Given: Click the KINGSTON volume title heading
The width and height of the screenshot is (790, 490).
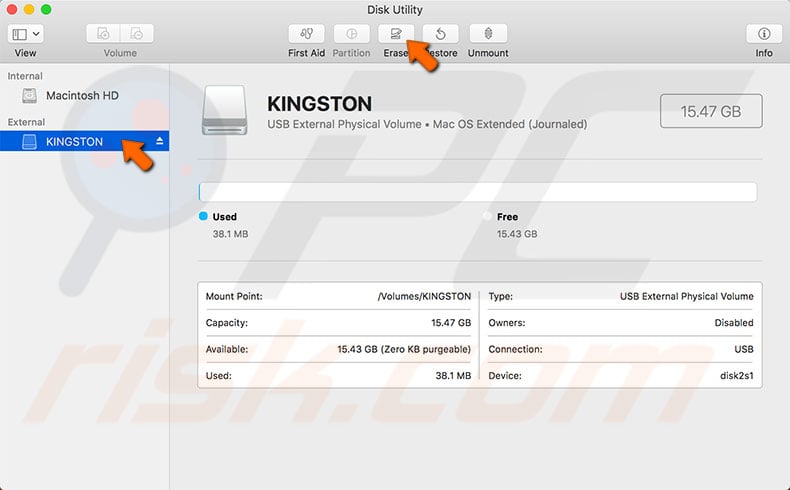Looking at the screenshot, I should pos(319,104).
